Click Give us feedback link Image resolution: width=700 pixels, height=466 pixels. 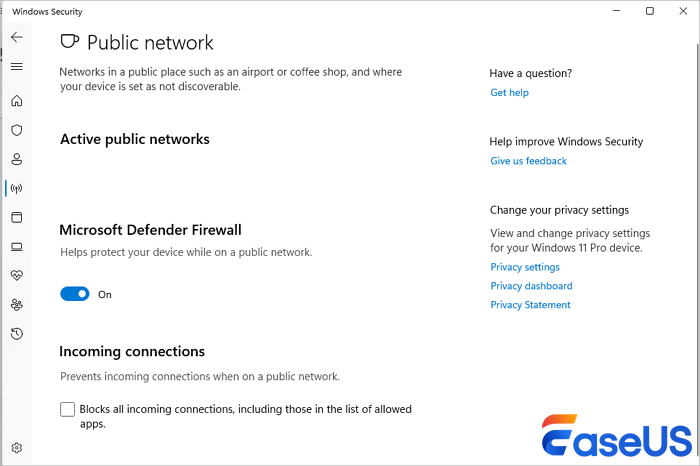click(528, 161)
